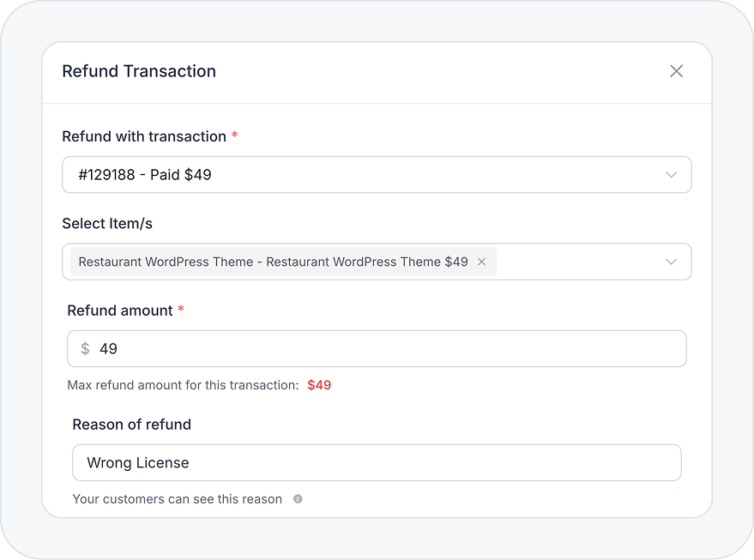Click the 'Reason of refund' label
The image size is (754, 560).
pyautogui.click(x=131, y=425)
